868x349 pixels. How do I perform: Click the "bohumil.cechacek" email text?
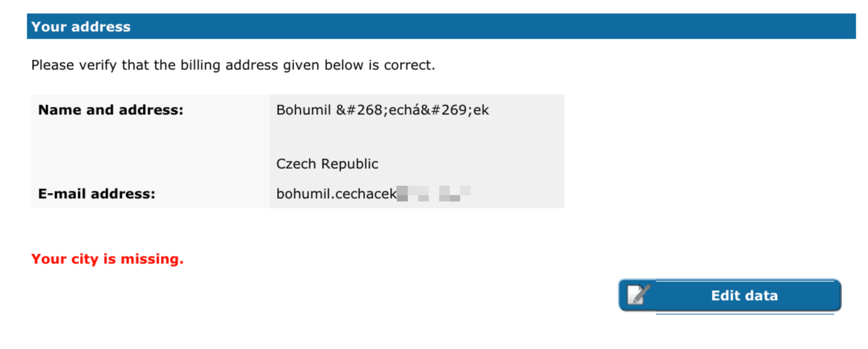336,194
